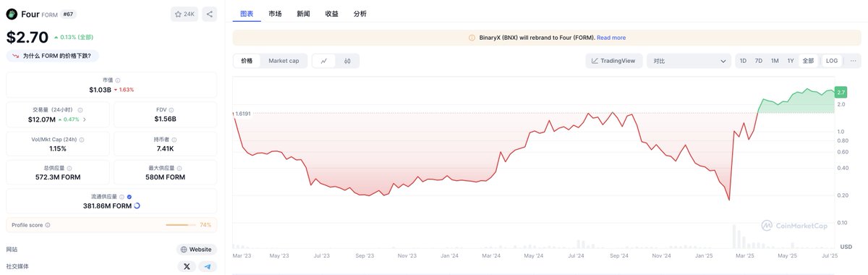Open the 图表 tab
The height and width of the screenshot is (275, 868).
coord(247,14)
